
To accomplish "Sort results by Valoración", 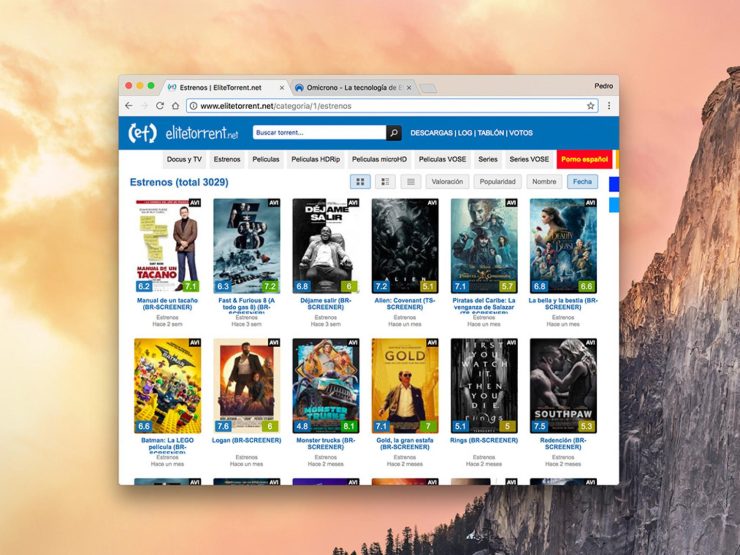I will (x=447, y=182).
